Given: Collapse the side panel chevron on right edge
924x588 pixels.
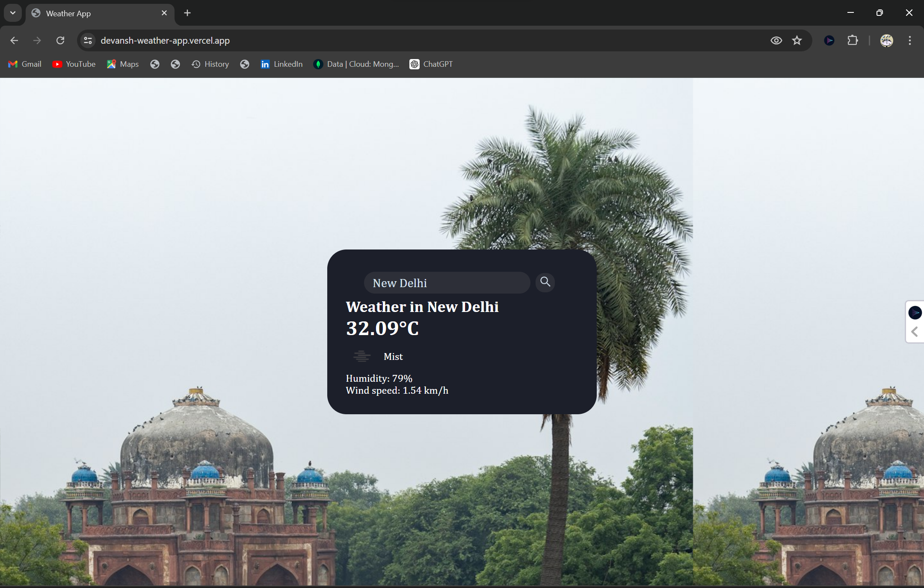Looking at the screenshot, I should (915, 332).
